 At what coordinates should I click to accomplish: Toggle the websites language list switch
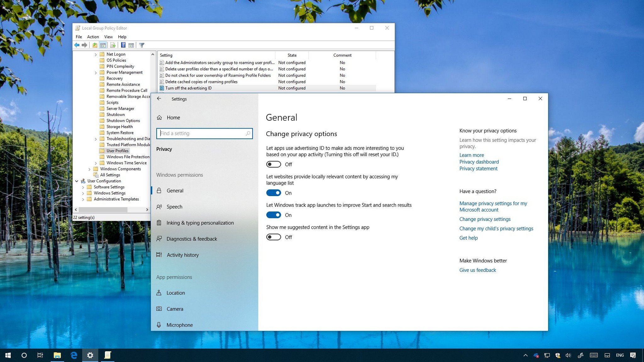(x=274, y=193)
